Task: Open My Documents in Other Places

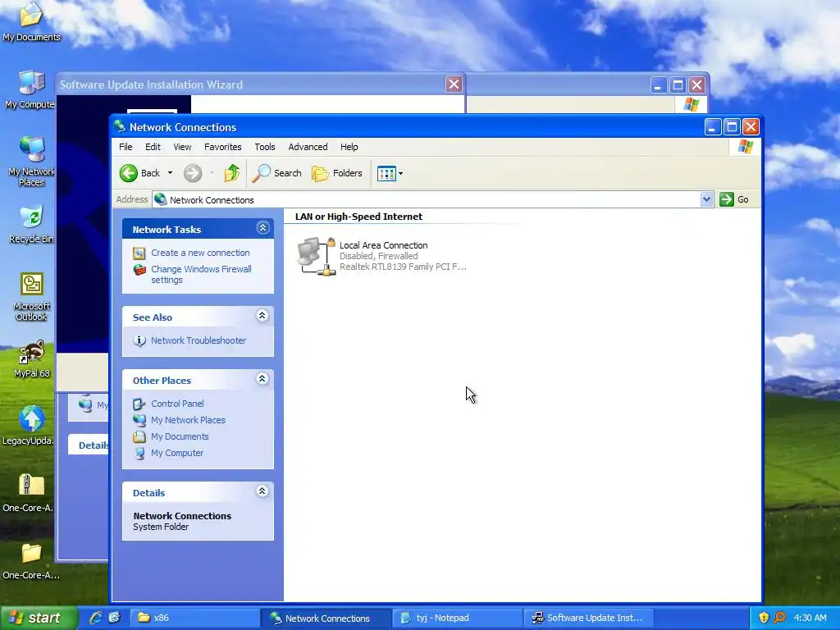Action: (x=180, y=436)
